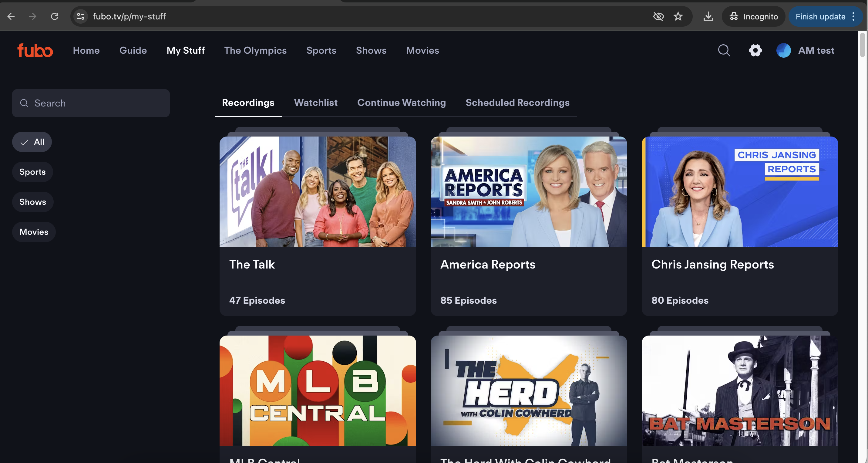The width and height of the screenshot is (868, 463).
Task: Open the settings gear icon
Action: (x=755, y=51)
